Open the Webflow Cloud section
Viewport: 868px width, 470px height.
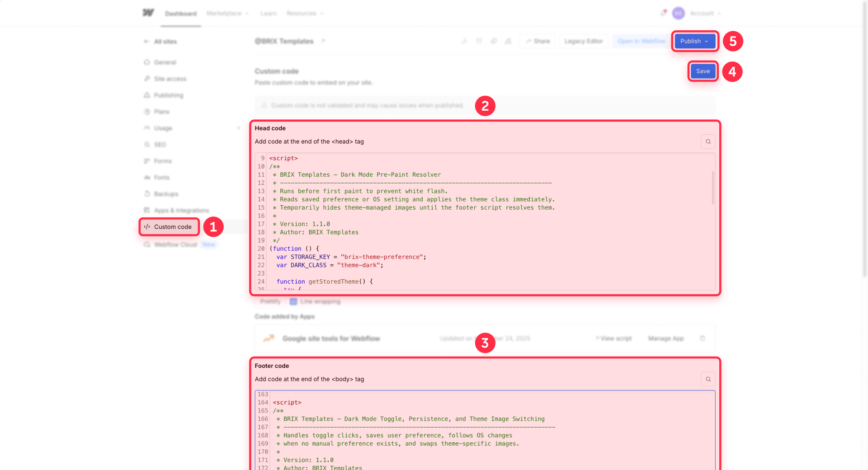click(175, 244)
